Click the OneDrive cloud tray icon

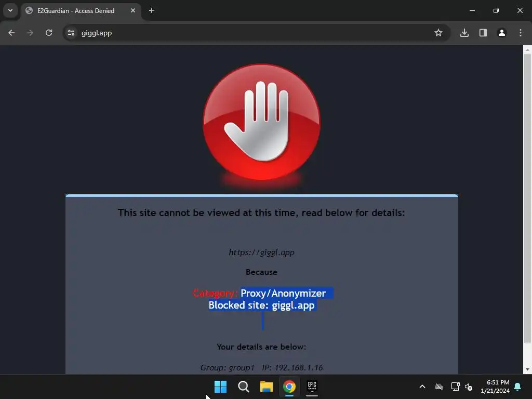pyautogui.click(x=439, y=387)
